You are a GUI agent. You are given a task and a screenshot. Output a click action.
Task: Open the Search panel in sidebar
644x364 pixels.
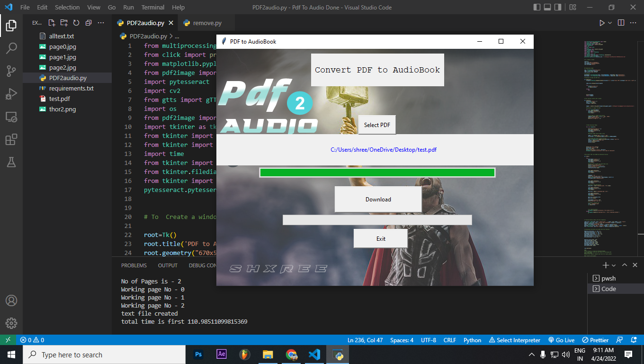pyautogui.click(x=11, y=48)
